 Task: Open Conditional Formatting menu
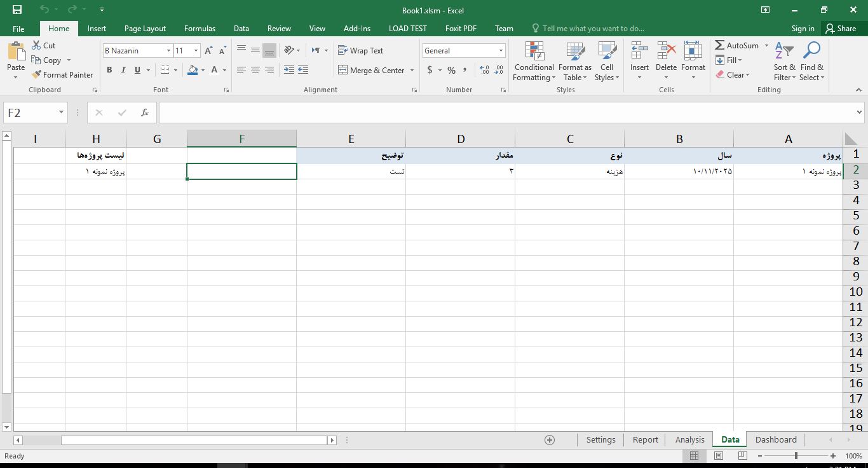534,62
